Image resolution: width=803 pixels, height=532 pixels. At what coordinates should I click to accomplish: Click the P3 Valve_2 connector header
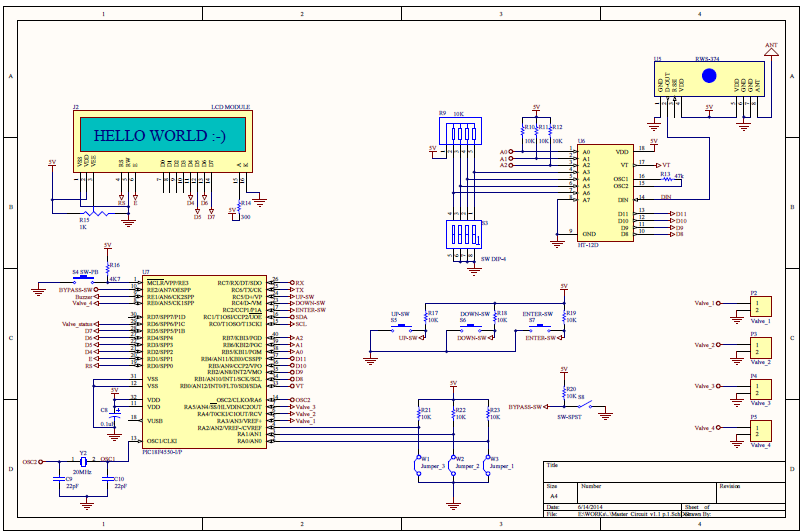[760, 348]
